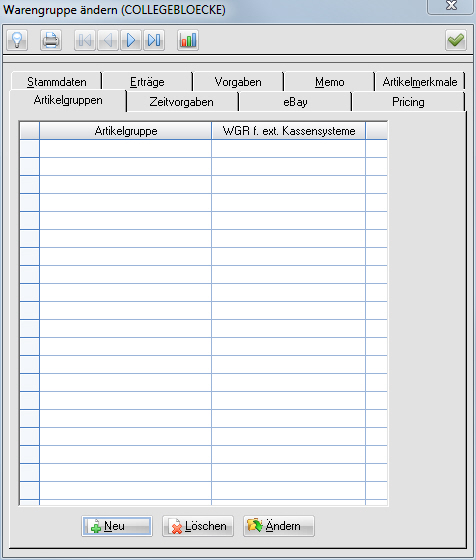Viewport: 476px width, 560px height.
Task: Switch to the Zeitvorgaben tab
Action: pyautogui.click(x=182, y=102)
